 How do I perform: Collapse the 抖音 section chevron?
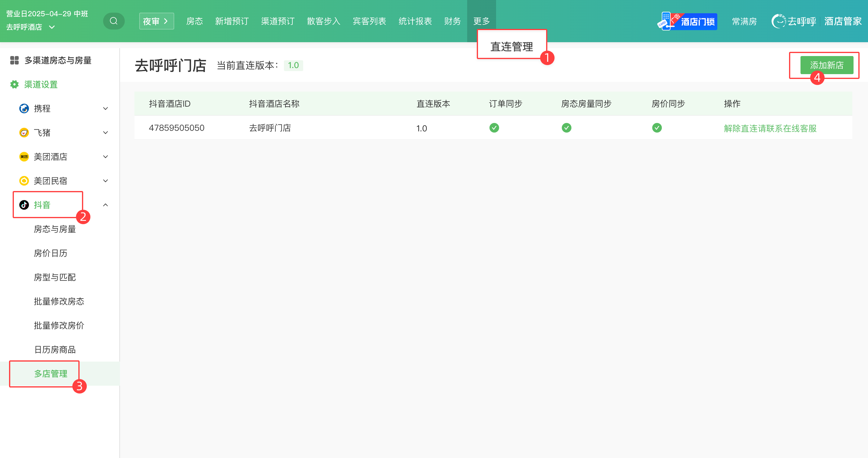tap(105, 205)
